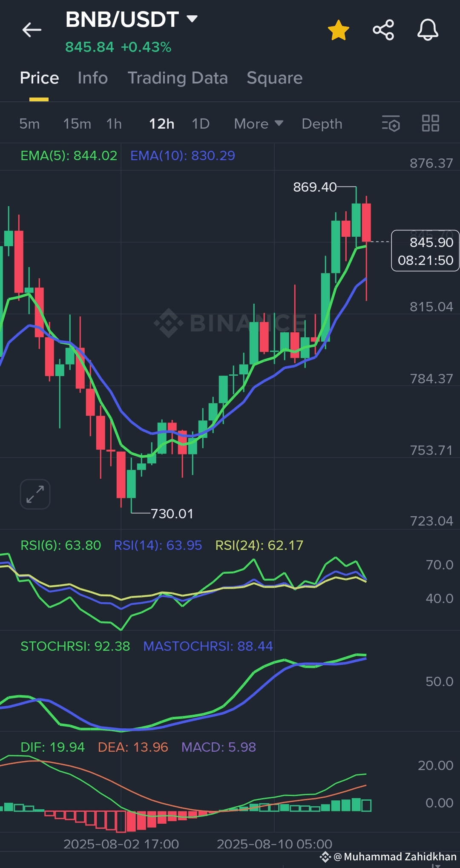460x868 pixels.
Task: Click the 723.04 price axis label
Action: click(431, 521)
